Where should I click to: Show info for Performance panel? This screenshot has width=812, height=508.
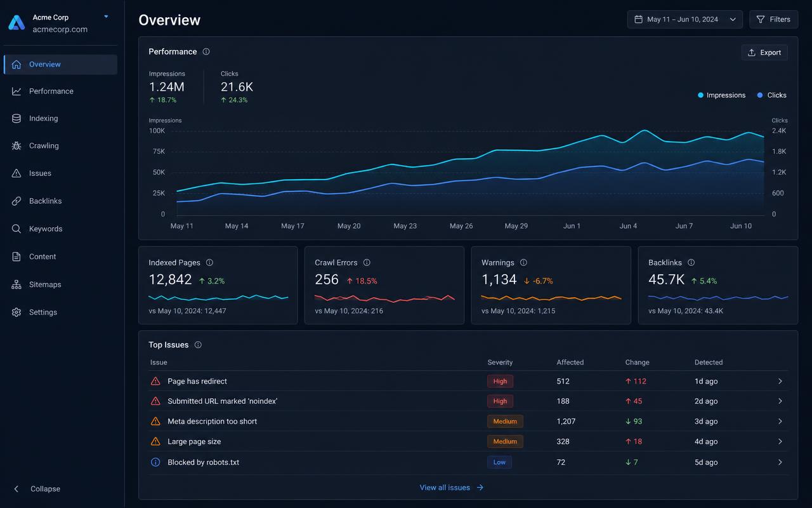206,51
